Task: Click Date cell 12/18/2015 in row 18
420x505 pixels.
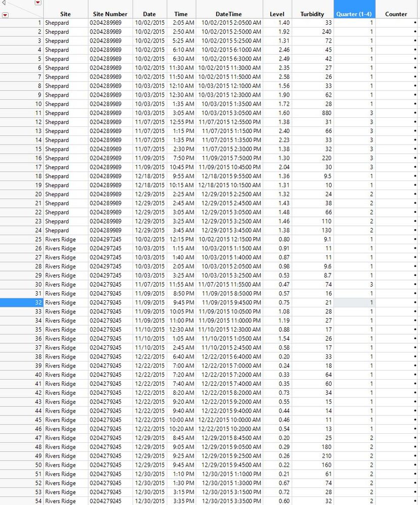Action: coord(150,176)
